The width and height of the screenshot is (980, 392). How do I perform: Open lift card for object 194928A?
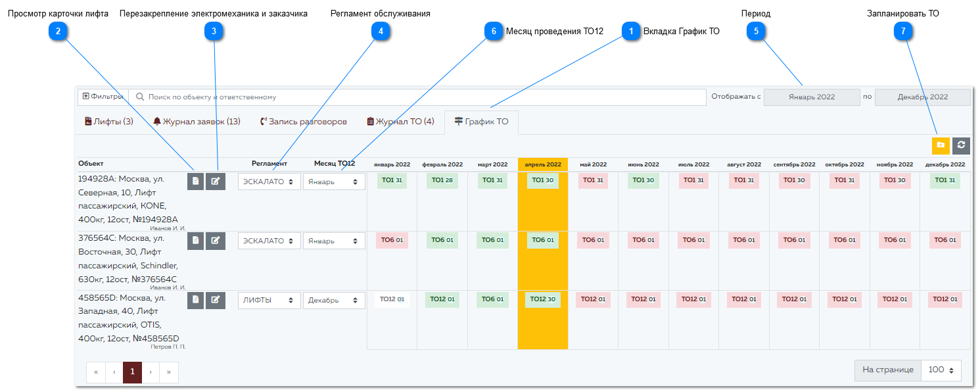195,182
